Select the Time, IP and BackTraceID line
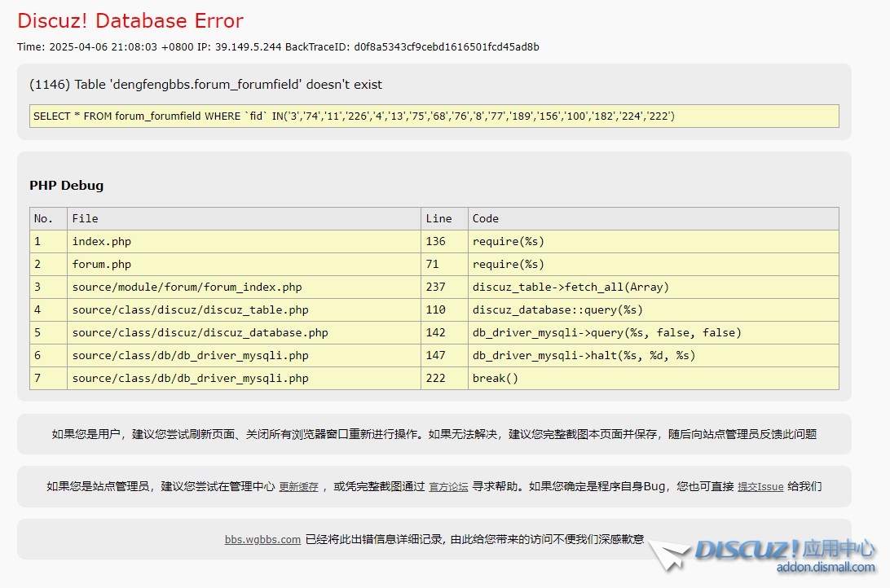 point(278,47)
